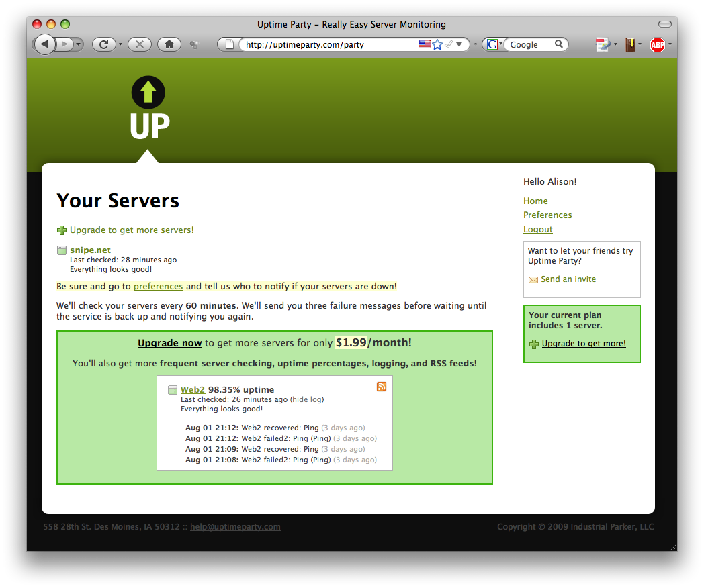Go back with the browser Back arrow

click(x=44, y=44)
